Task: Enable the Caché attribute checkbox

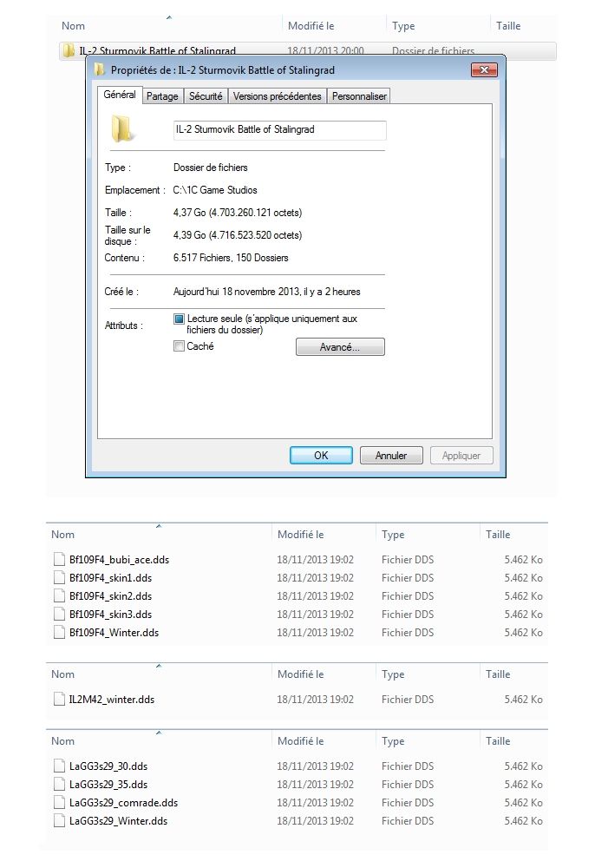Action: pyautogui.click(x=180, y=346)
